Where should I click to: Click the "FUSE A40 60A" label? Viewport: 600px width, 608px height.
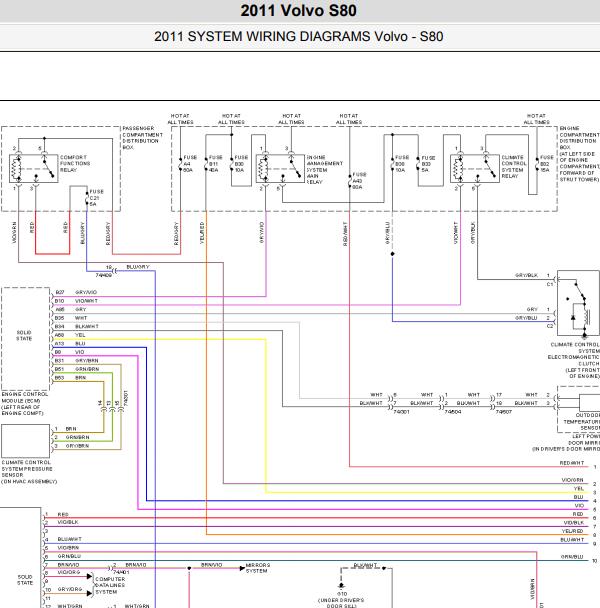[x=359, y=181]
